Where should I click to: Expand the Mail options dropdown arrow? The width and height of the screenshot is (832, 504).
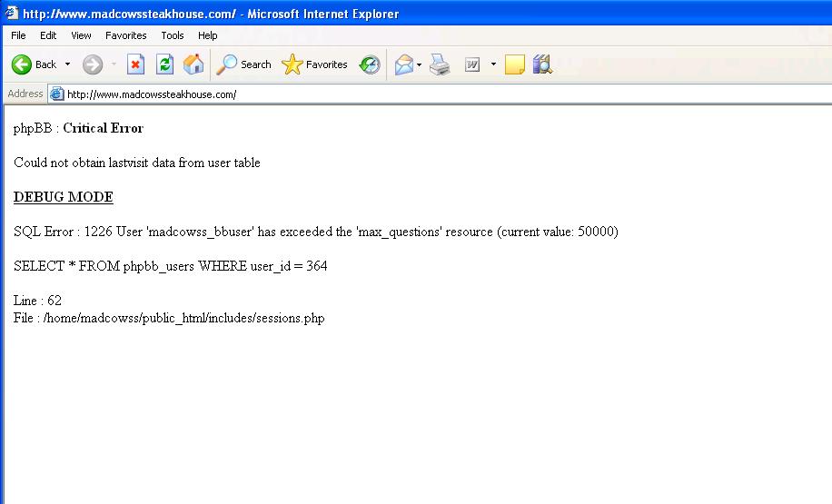(x=420, y=64)
